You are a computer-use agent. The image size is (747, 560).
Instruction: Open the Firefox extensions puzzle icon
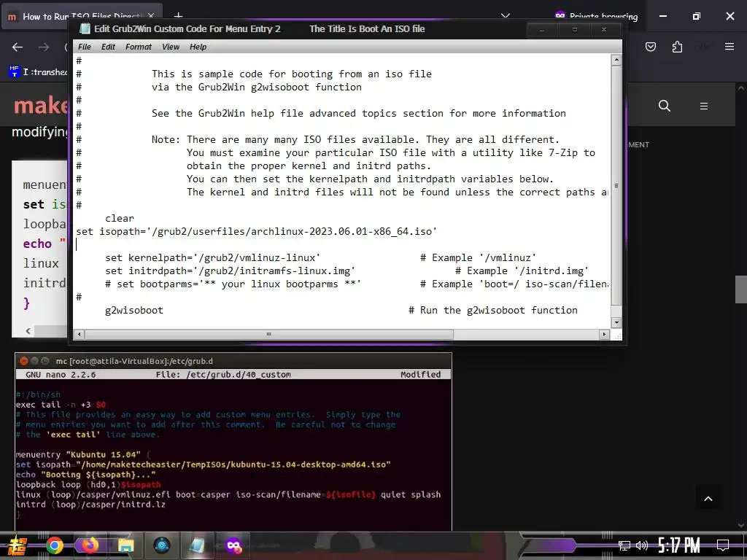point(677,47)
